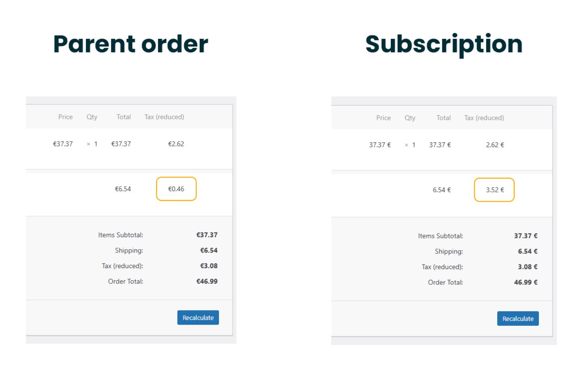Click €6.54 shipping total in Parent order

[123, 189]
